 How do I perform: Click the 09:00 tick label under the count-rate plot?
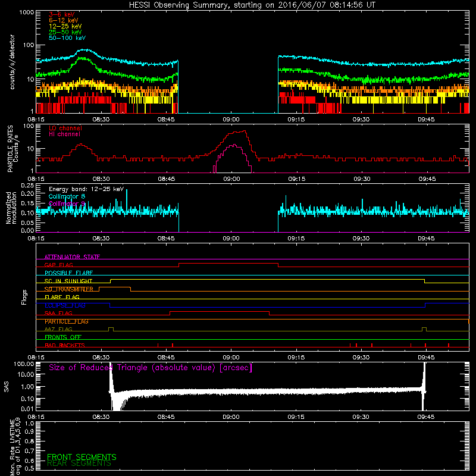[231, 120]
